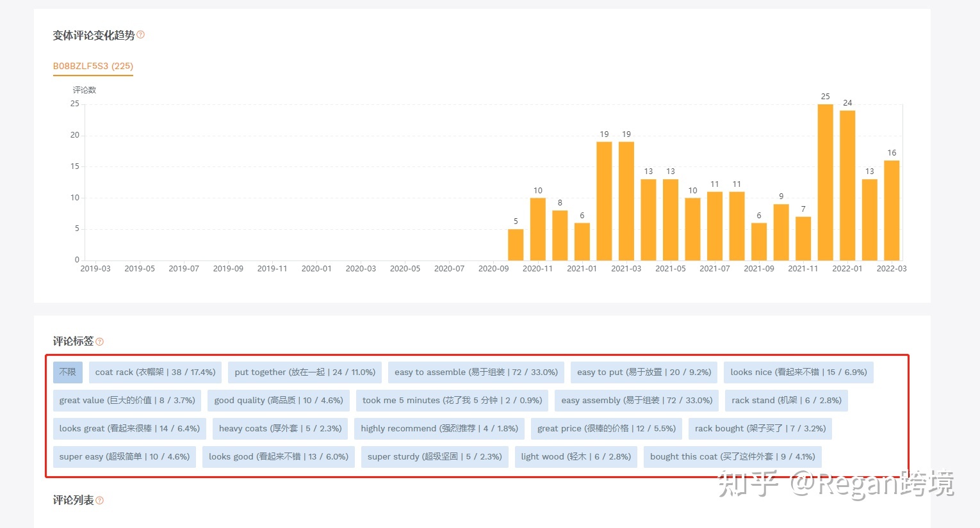Choose the light wood tag
Image resolution: width=980 pixels, height=528 pixels.
tap(576, 457)
